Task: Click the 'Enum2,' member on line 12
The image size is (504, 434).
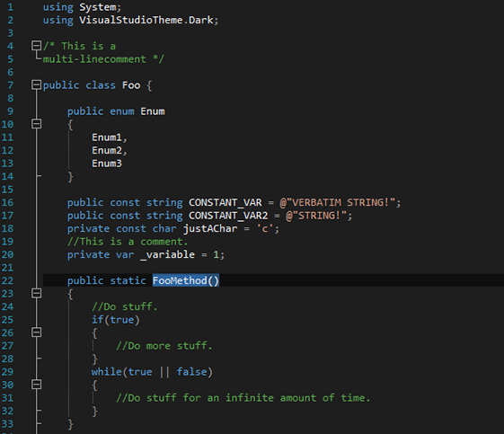Action: pos(110,150)
